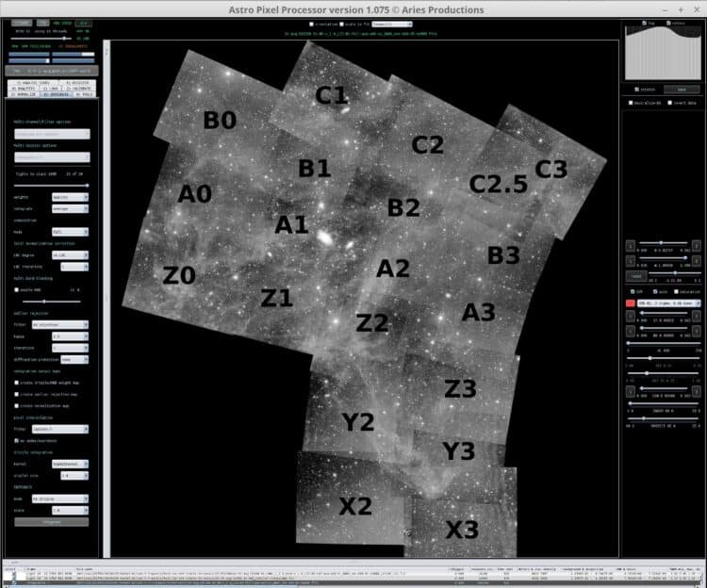This screenshot has width=707, height=588.
Task: Open the LNC degree dropdown
Action: [70, 255]
